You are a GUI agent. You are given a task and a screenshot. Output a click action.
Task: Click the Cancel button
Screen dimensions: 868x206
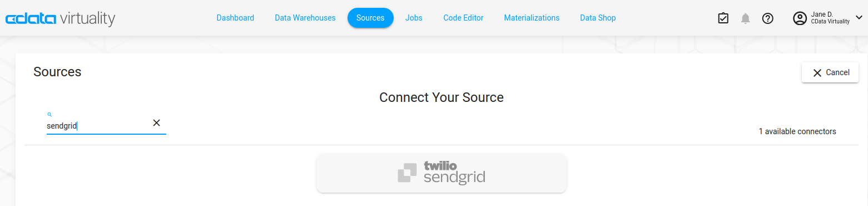click(830, 72)
